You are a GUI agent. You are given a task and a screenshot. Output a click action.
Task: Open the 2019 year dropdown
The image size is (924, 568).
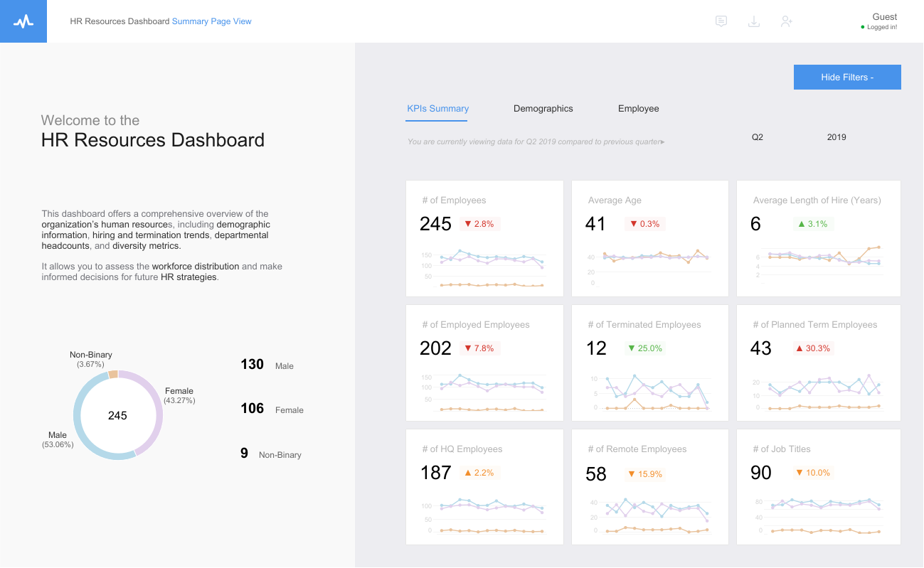pos(836,137)
